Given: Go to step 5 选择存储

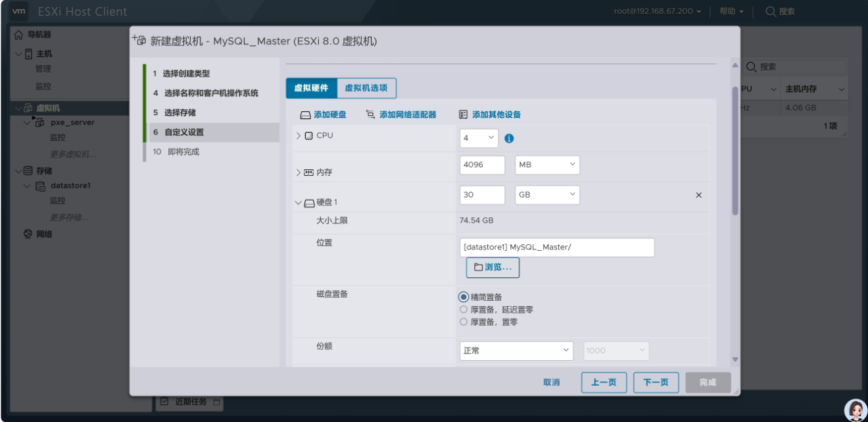Looking at the screenshot, I should coord(174,113).
